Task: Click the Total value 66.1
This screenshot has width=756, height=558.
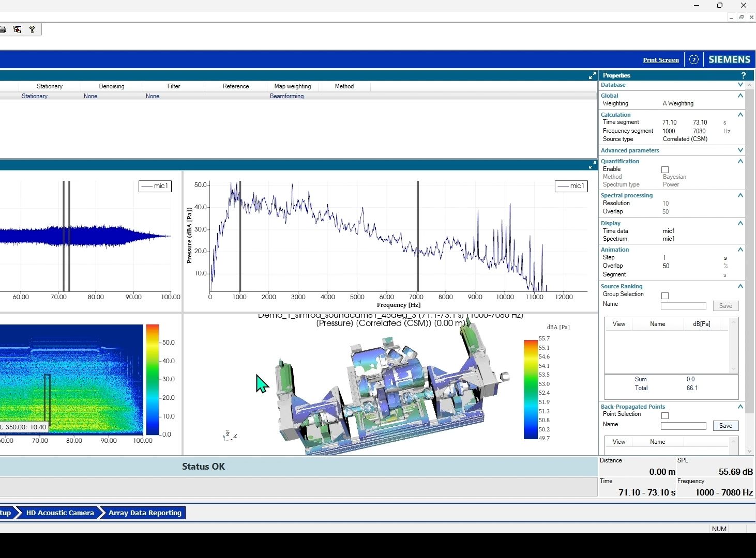Action: (x=692, y=388)
